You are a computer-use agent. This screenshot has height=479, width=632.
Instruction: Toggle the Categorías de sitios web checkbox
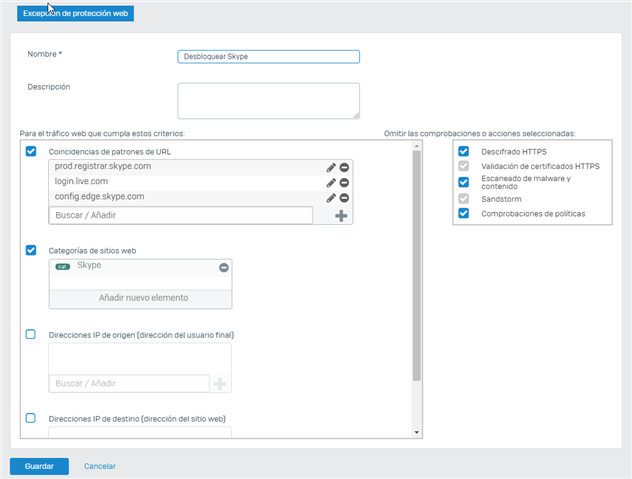pos(31,250)
